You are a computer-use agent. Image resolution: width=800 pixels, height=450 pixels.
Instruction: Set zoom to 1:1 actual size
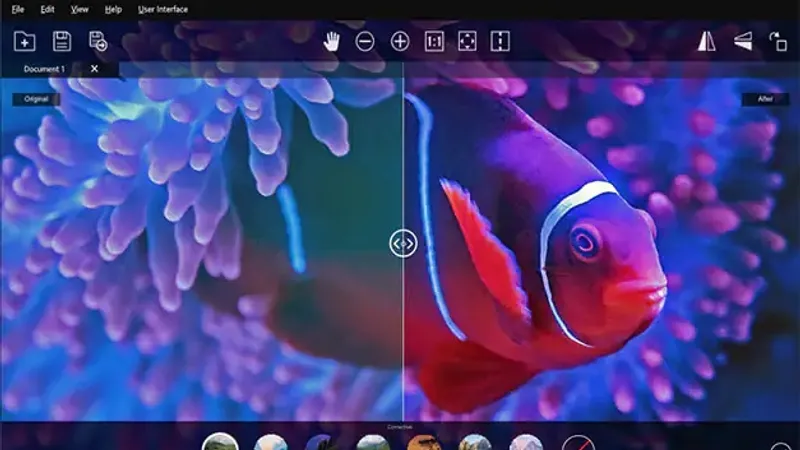434,41
